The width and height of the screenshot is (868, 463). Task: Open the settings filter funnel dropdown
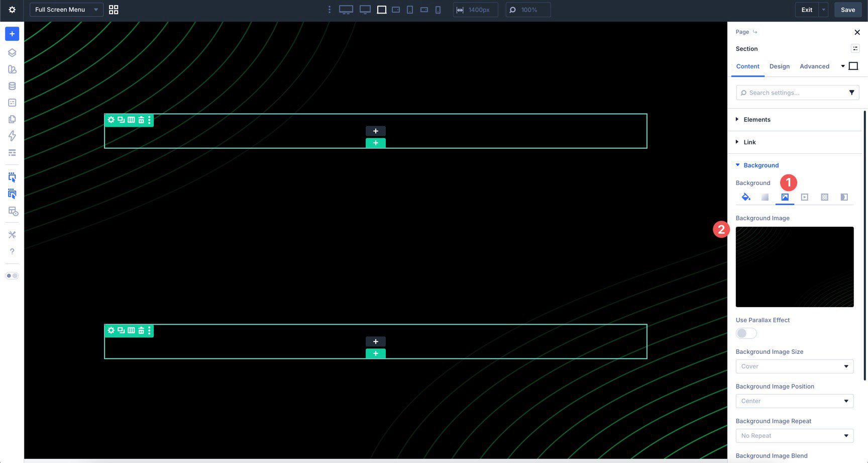point(852,92)
